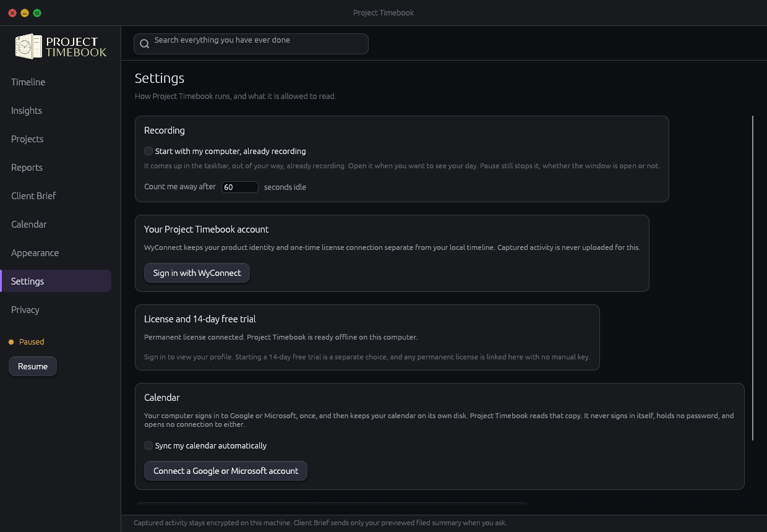Open Projects in the sidebar
767x532 pixels.
pyautogui.click(x=56, y=139)
